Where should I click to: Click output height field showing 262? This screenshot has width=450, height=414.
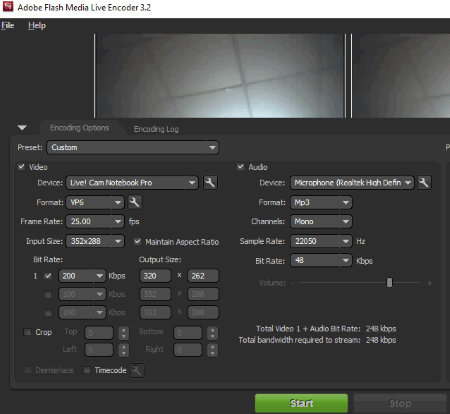(x=203, y=276)
